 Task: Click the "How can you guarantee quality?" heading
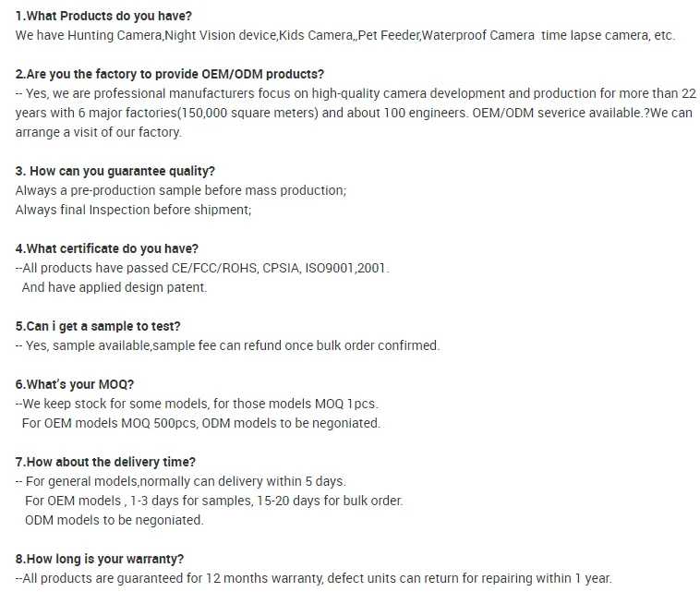click(x=115, y=171)
